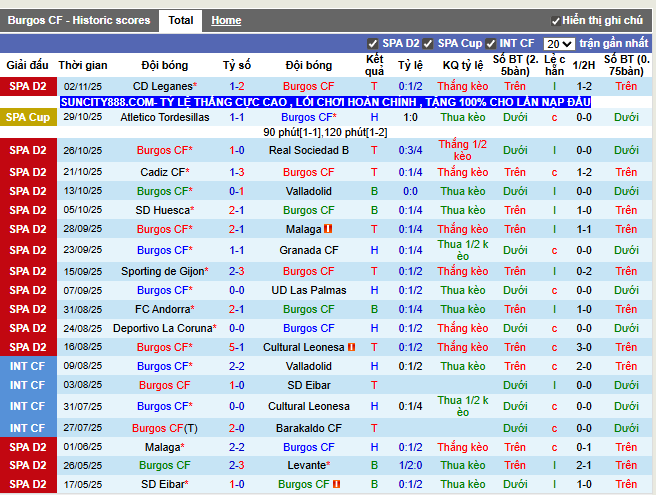
Task: Click SD Eibar in the 03/08/25 row
Action: pos(309,385)
